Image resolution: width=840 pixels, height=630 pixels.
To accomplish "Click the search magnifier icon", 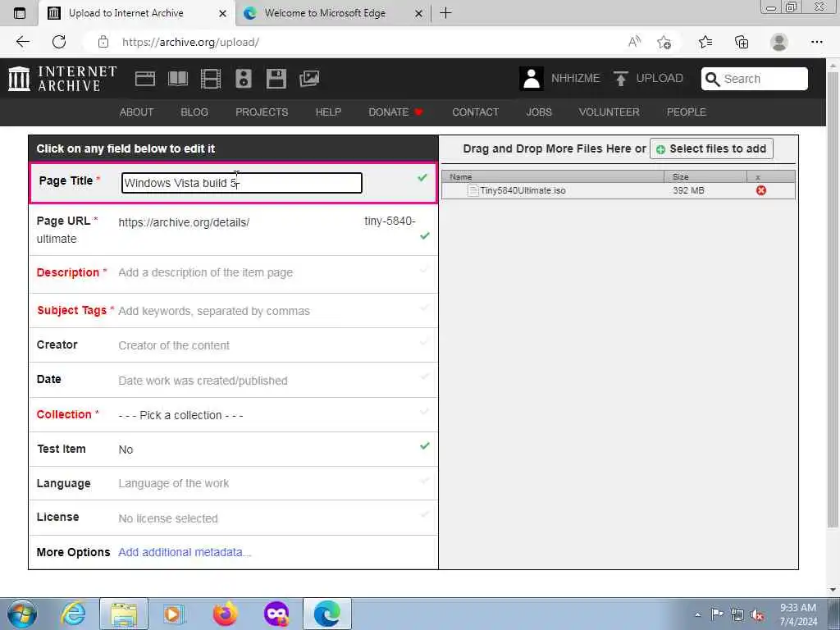I will [x=712, y=80].
